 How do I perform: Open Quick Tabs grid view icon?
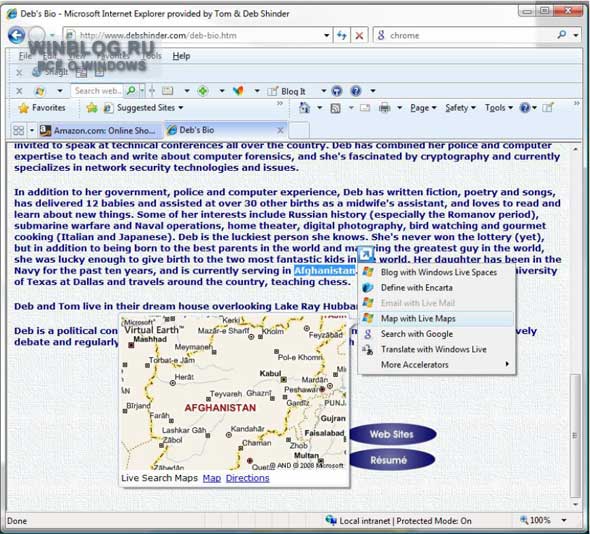[18, 131]
